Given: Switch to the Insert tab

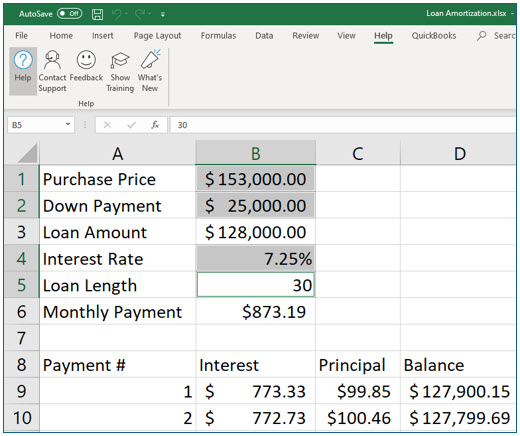Looking at the screenshot, I should pos(103,35).
